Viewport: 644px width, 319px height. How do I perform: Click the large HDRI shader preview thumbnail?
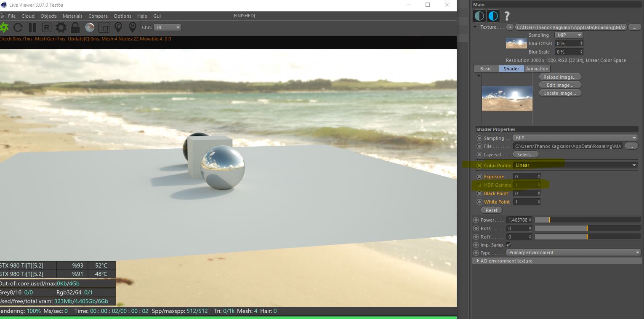tap(507, 99)
